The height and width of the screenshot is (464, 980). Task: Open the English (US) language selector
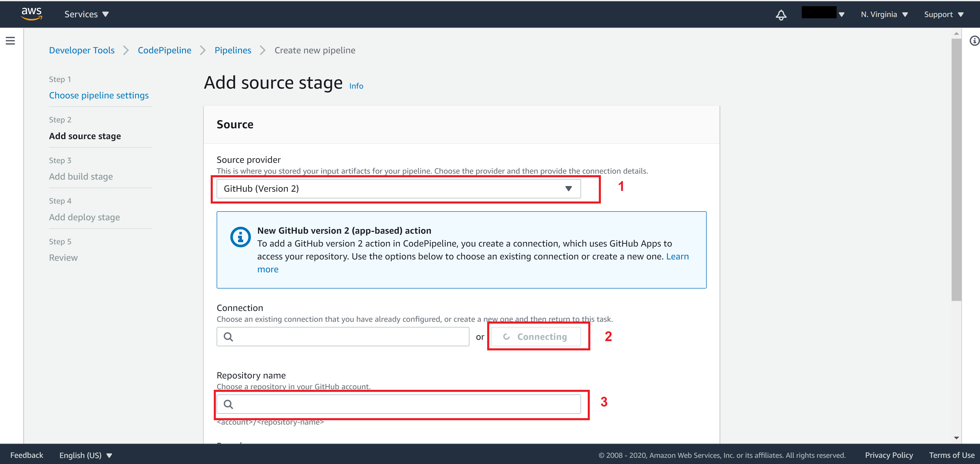tap(86, 455)
